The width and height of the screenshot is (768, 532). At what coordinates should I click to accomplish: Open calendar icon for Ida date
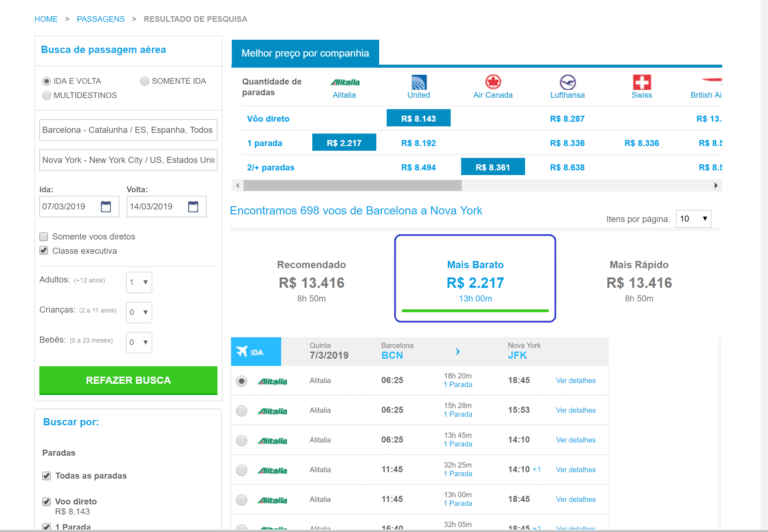107,207
